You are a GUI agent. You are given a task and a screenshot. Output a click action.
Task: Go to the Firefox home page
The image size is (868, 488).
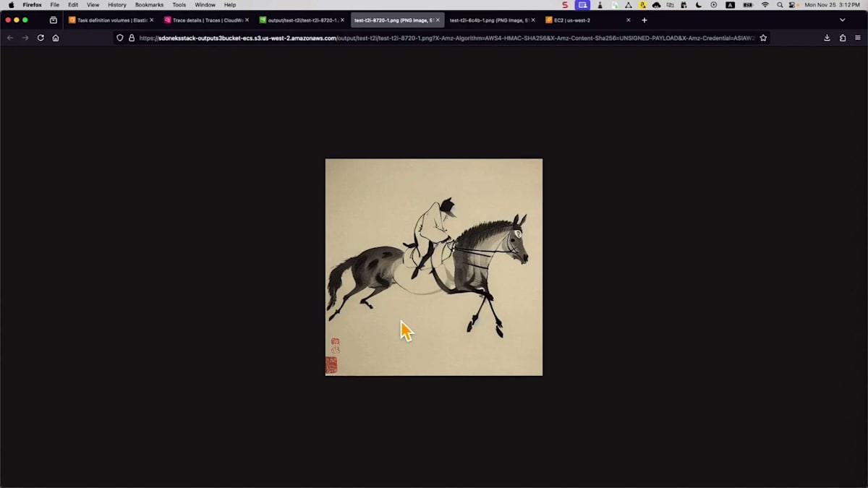(x=56, y=38)
